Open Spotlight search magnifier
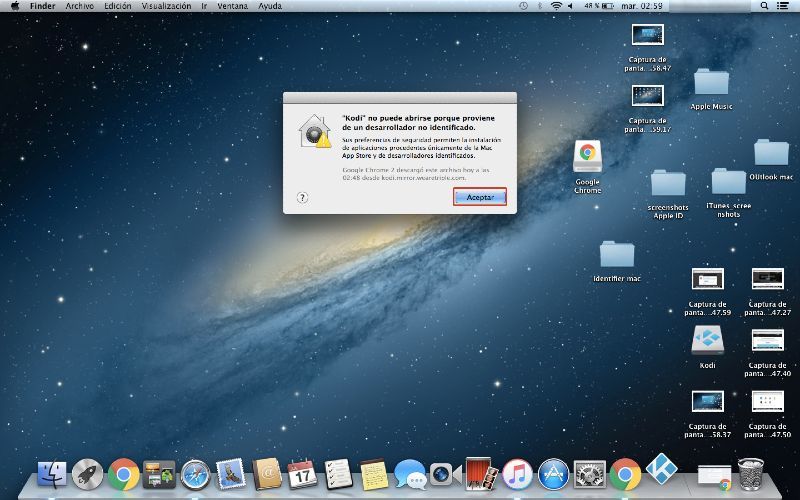Viewport: 800px width, 500px height. pyautogui.click(x=764, y=6)
